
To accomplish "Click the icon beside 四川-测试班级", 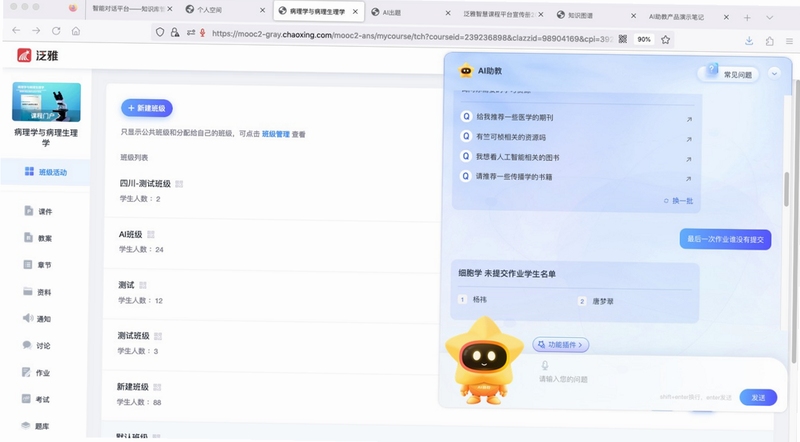I will [179, 184].
